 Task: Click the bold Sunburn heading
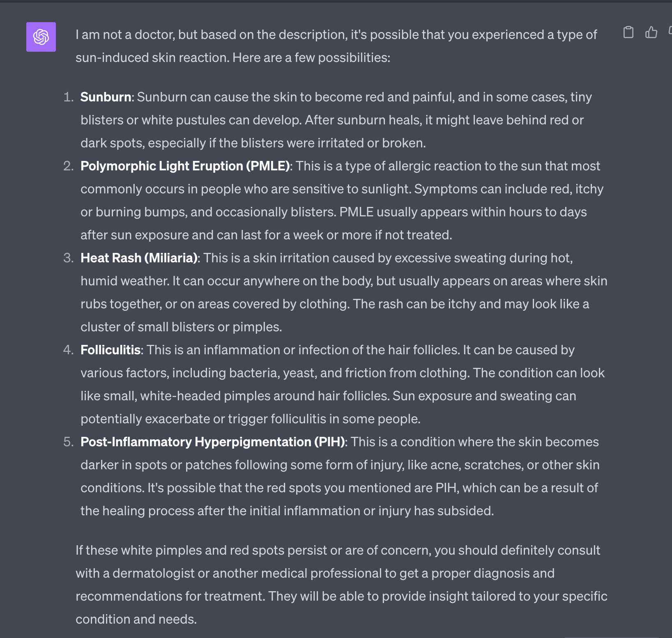click(x=106, y=97)
